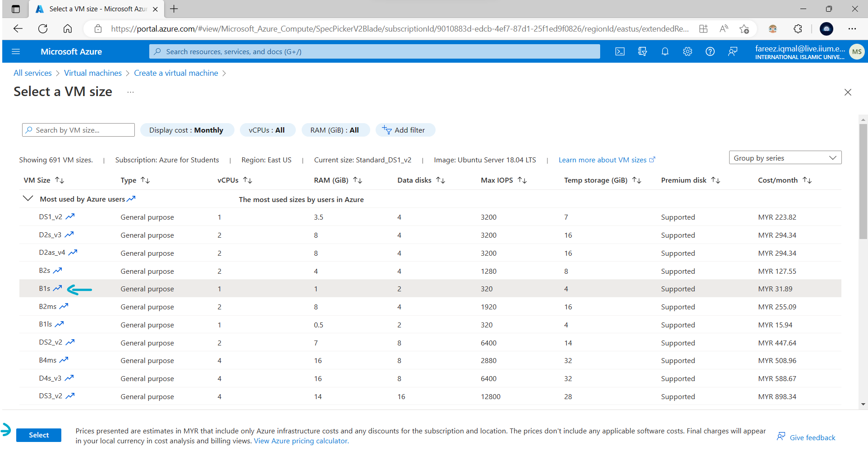Click Give feedback link
This screenshot has width=868, height=460.
(x=806, y=437)
